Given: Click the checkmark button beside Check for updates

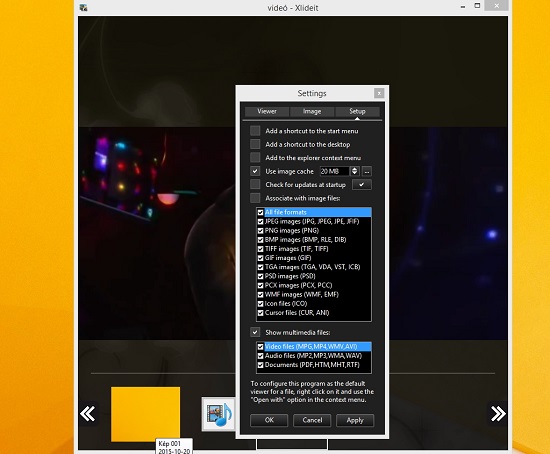Looking at the screenshot, I should (362, 185).
